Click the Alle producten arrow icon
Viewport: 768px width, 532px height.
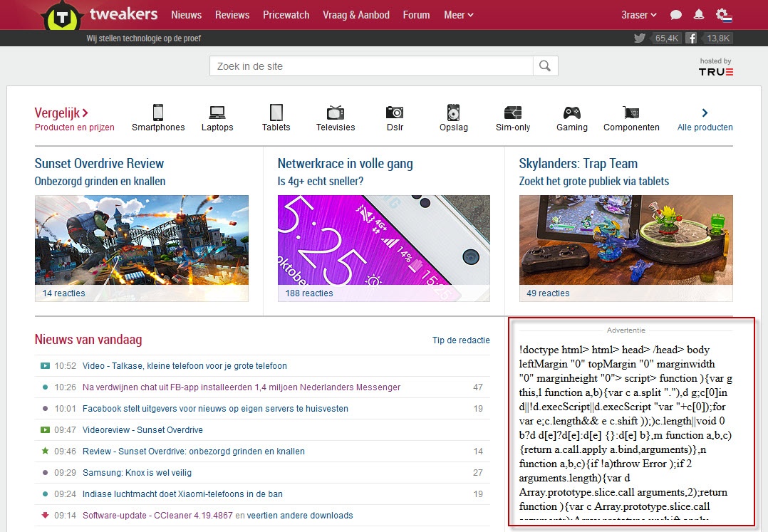click(705, 113)
